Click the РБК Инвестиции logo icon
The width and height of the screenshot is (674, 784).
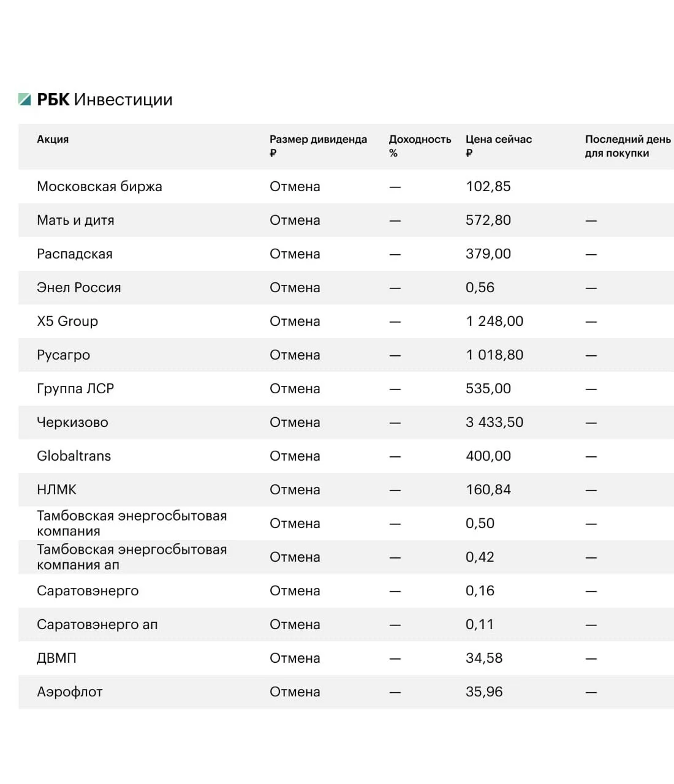pyautogui.click(x=25, y=99)
